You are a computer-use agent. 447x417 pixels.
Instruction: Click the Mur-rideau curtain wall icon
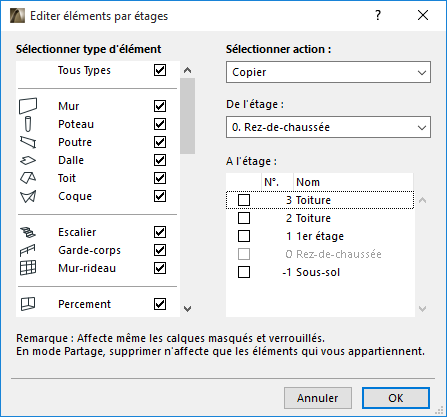[28, 268]
